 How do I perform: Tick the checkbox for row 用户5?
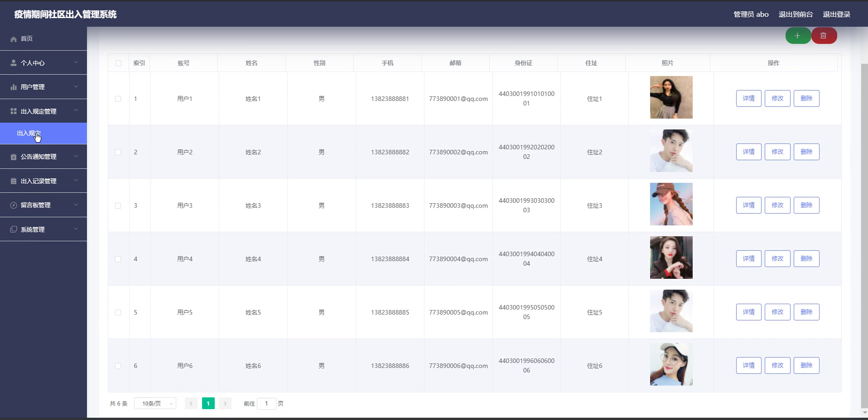coord(118,312)
